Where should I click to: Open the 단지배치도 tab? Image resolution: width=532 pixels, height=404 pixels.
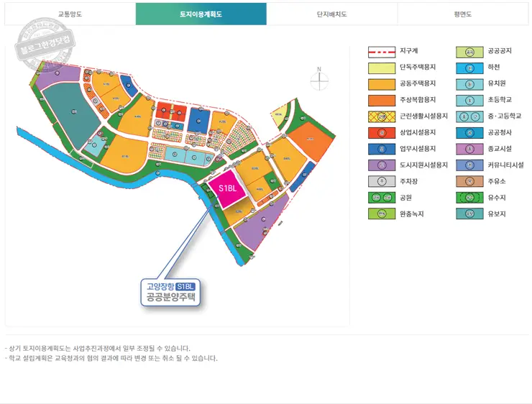332,14
